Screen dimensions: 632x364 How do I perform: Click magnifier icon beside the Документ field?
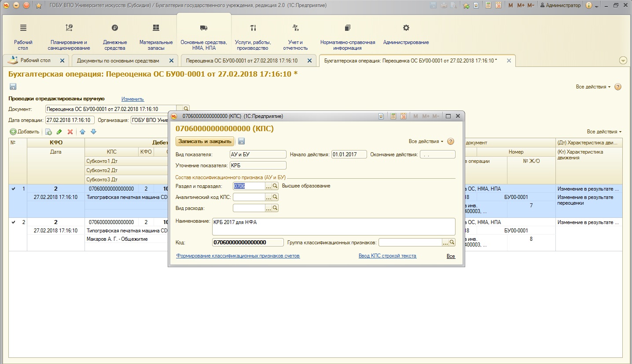(186, 109)
